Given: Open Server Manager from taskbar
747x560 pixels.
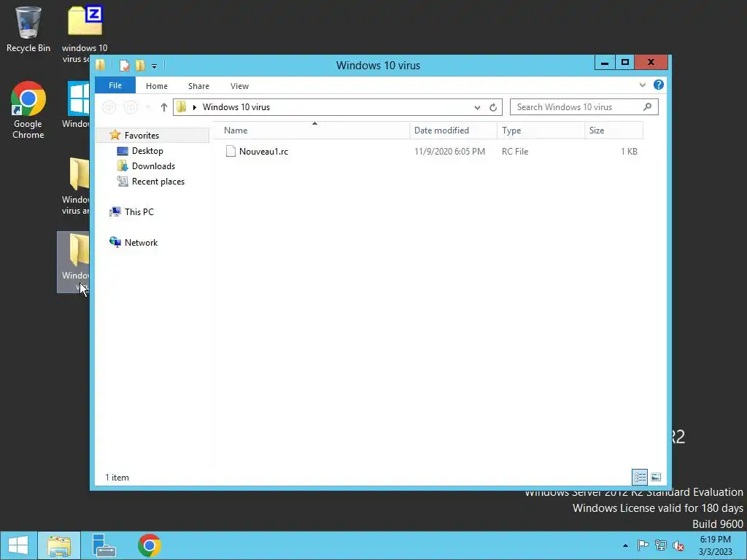Looking at the screenshot, I should (x=104, y=545).
